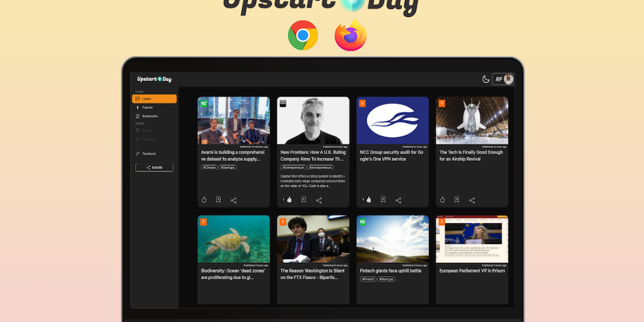Click Y Combinator badge on sea turtle card
The height and width of the screenshot is (322, 644).
203,222
